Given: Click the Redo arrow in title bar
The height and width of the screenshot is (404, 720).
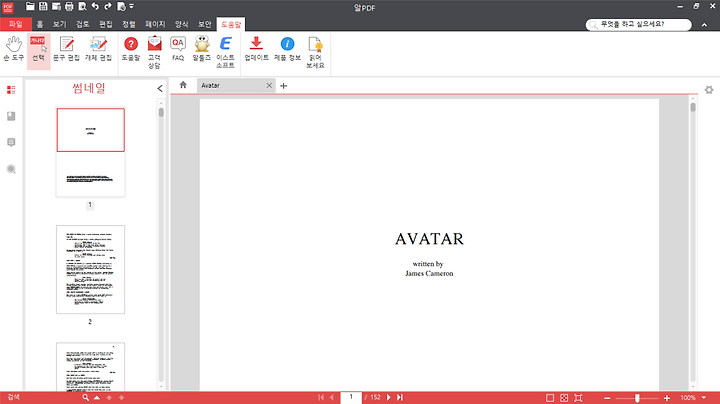Looking at the screenshot, I should pos(108,6).
